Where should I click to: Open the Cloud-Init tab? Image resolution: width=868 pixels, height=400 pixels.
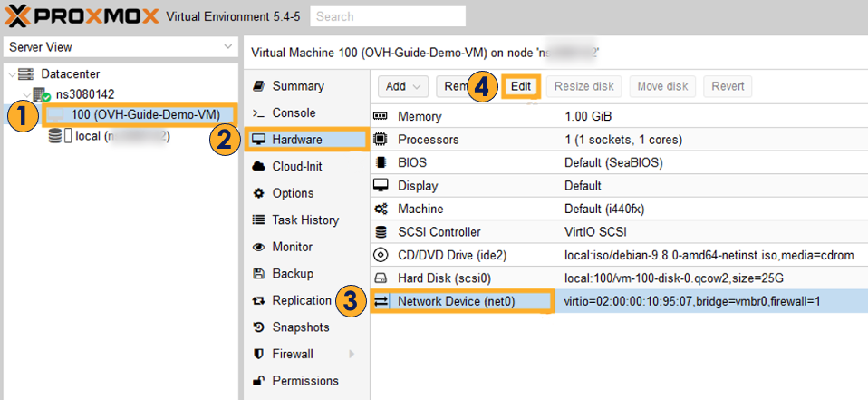click(x=306, y=166)
